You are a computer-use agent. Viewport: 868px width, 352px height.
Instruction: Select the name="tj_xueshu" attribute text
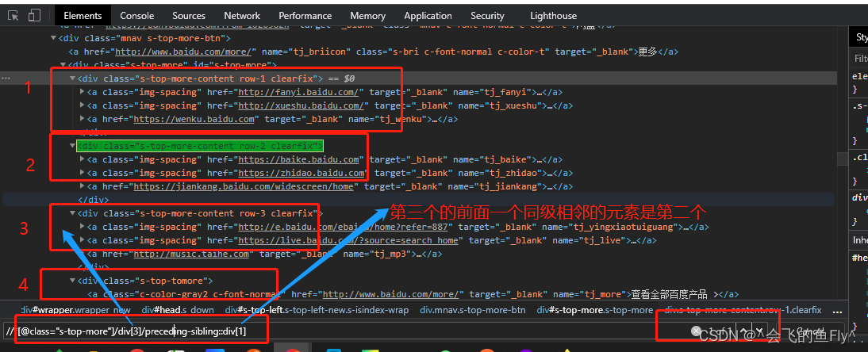click(500, 105)
